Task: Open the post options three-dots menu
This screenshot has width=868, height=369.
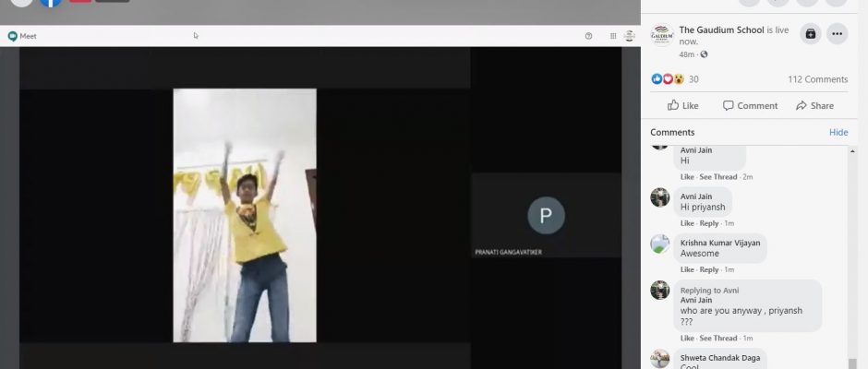Action: coord(837,34)
